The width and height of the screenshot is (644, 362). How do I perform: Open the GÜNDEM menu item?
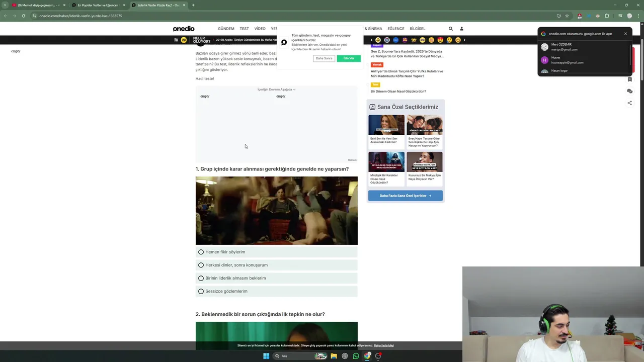(x=226, y=29)
